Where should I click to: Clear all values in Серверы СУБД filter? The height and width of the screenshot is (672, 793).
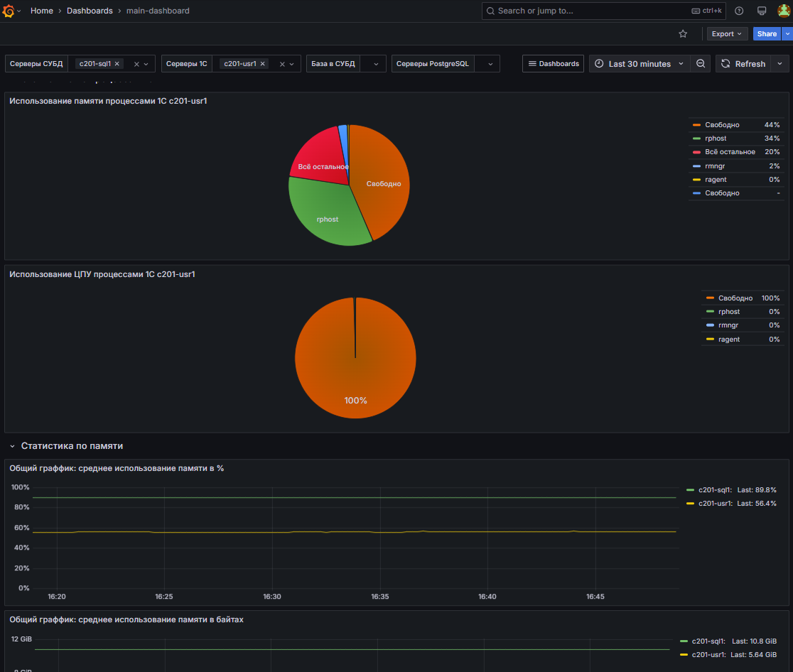[136, 64]
